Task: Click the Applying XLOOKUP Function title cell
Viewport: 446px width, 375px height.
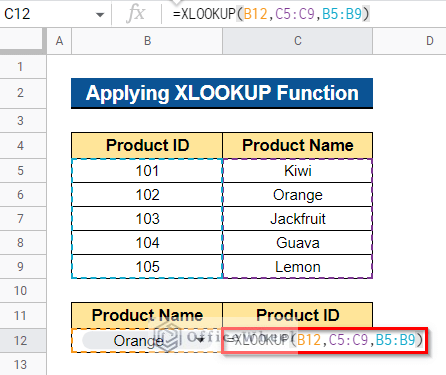Action: click(222, 93)
